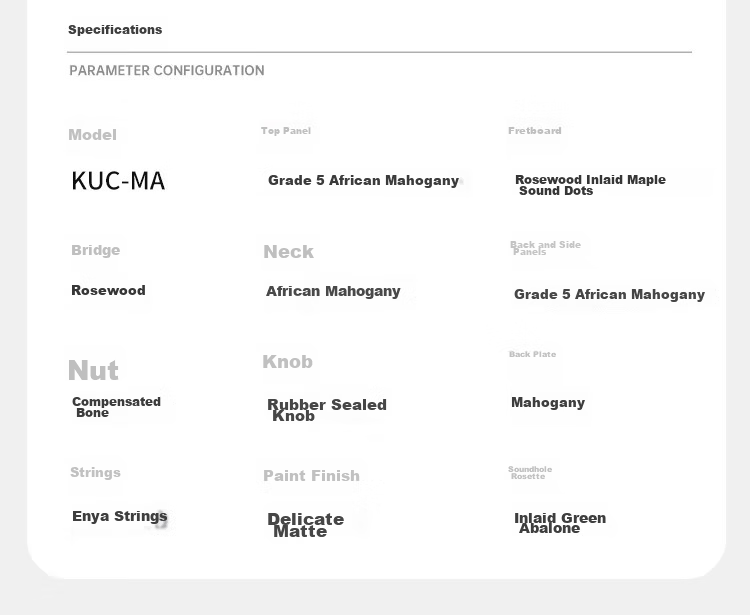Click the KUC-MA model value

click(x=118, y=181)
